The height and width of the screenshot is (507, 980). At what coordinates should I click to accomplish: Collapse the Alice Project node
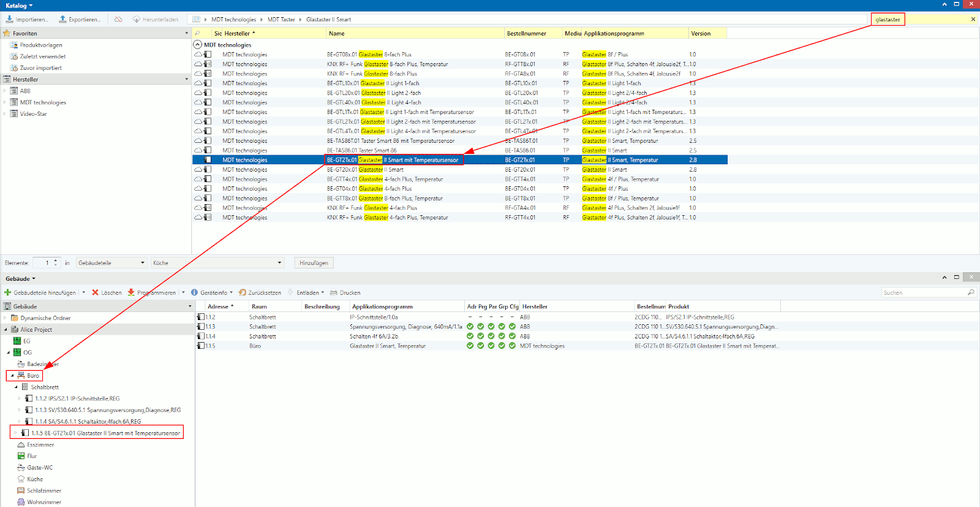(6, 330)
